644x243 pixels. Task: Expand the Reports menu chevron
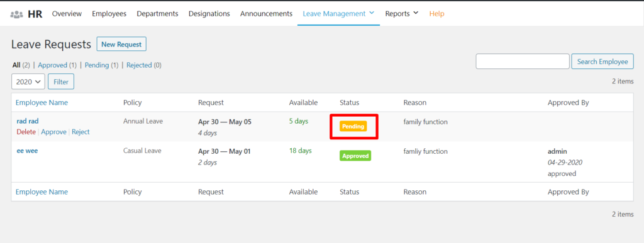coord(416,13)
